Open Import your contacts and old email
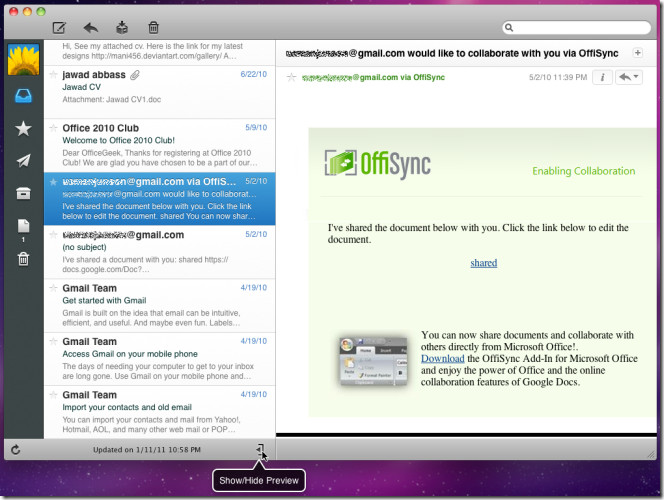Viewport: 664px width, 500px height. coord(160,412)
